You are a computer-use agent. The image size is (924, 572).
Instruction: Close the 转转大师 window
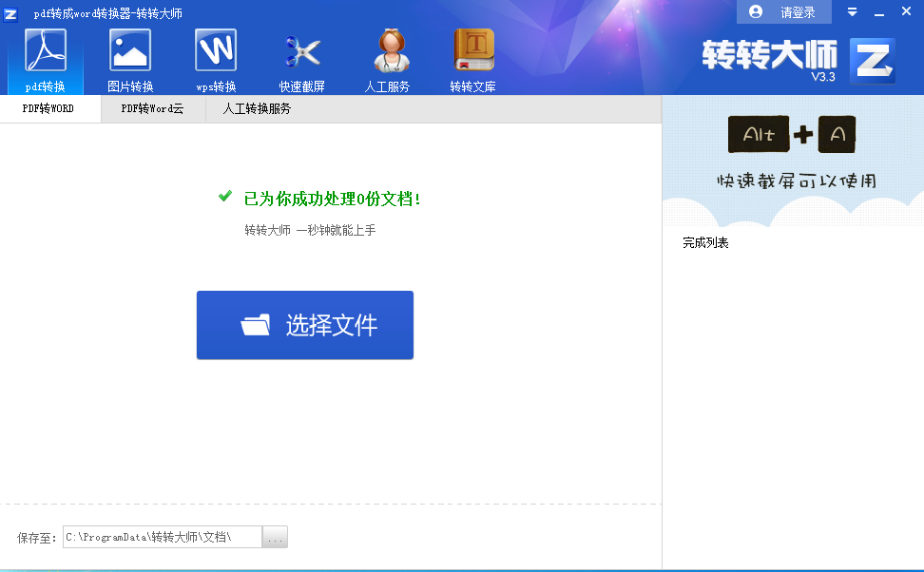point(907,12)
